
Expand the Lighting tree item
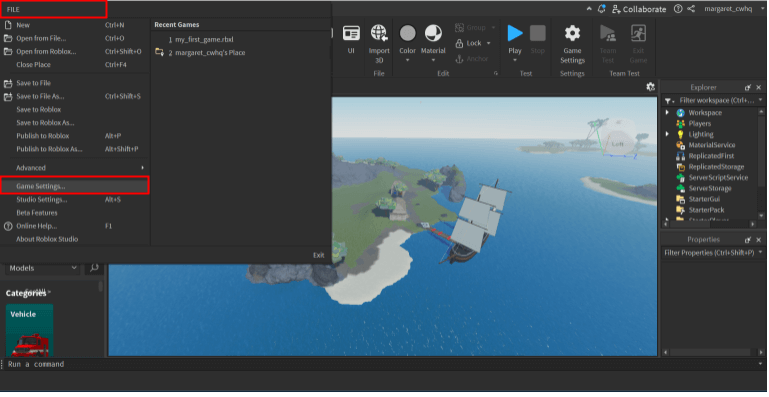(667, 134)
